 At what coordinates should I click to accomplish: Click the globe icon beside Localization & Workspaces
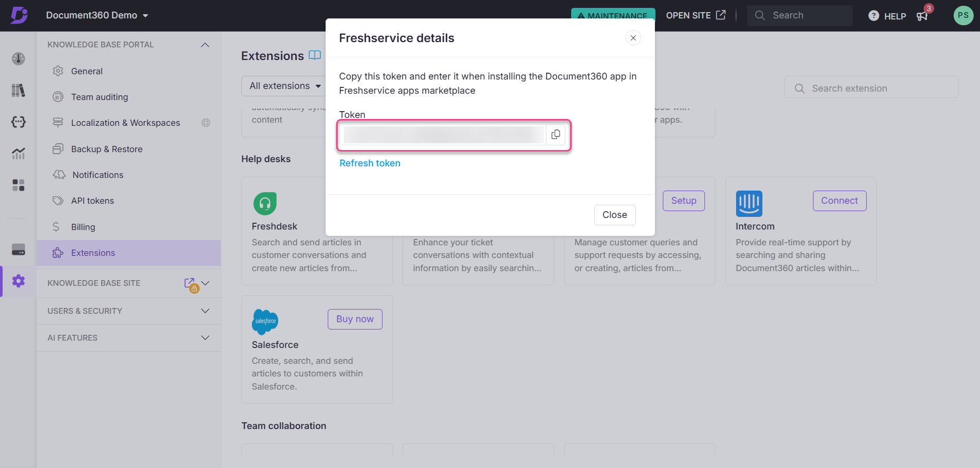click(x=206, y=123)
